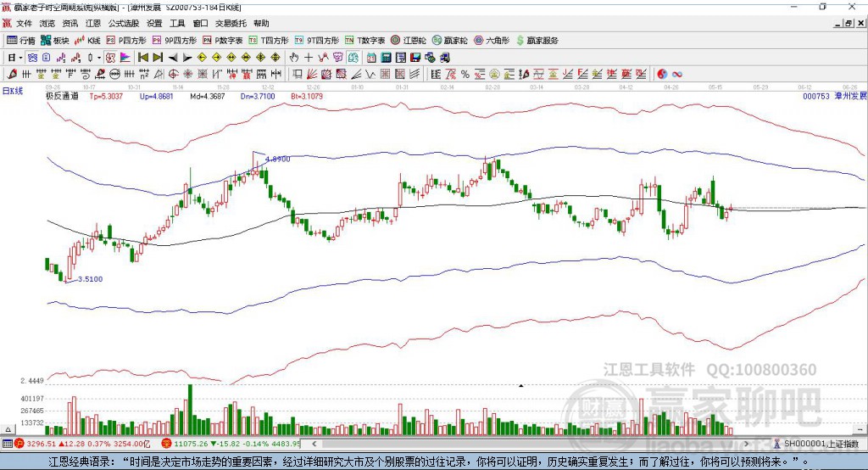Click the blue infinity symbol icon

click(676, 75)
